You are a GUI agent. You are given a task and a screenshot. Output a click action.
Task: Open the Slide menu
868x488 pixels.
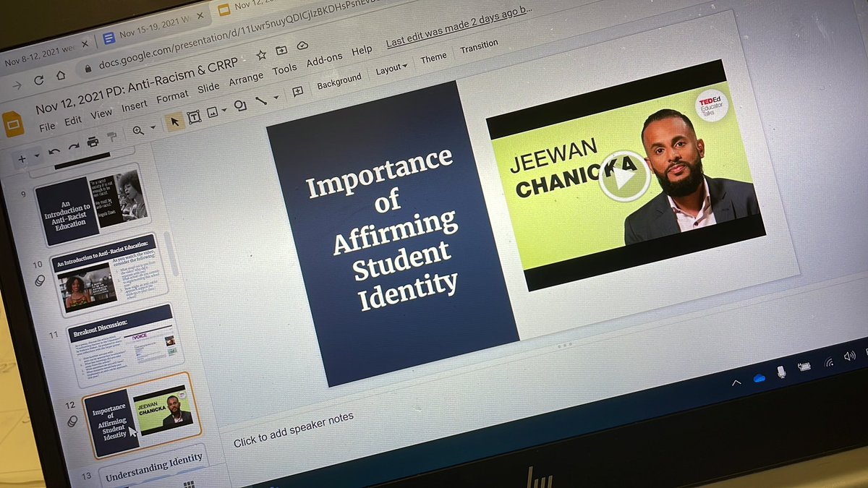tap(208, 87)
